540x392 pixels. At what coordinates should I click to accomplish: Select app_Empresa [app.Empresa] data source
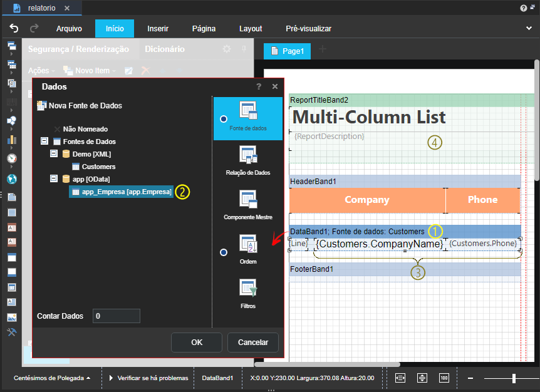(x=122, y=192)
